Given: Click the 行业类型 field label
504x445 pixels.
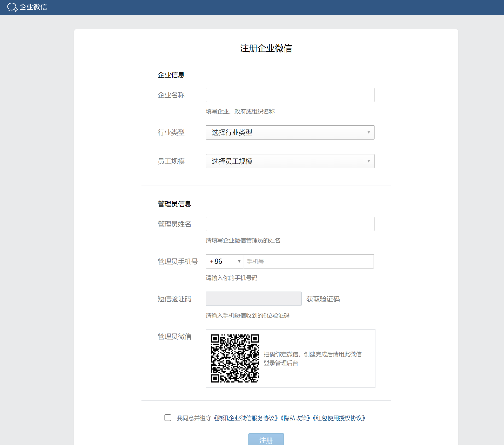Looking at the screenshot, I should point(171,133).
